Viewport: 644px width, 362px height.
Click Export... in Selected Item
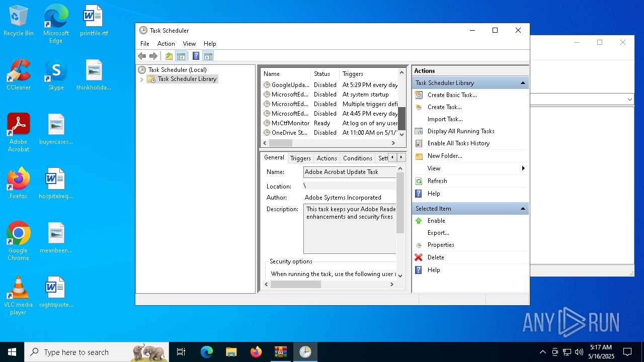pos(438,233)
